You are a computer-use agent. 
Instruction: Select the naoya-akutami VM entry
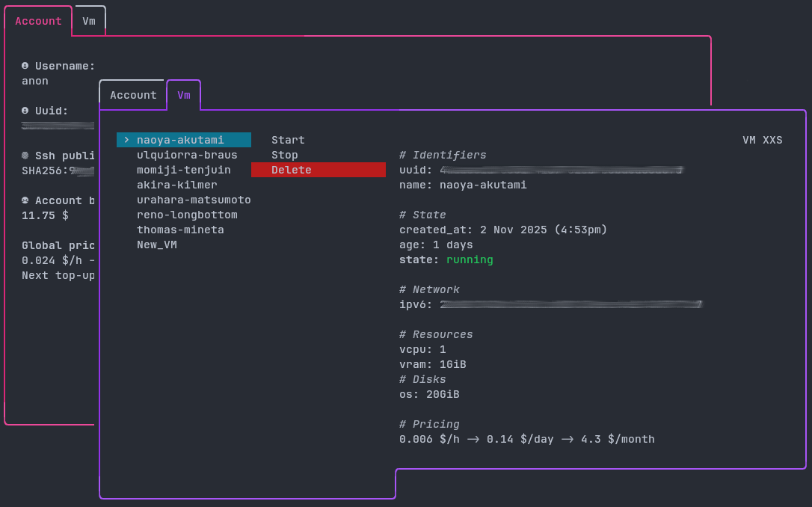[180, 140]
